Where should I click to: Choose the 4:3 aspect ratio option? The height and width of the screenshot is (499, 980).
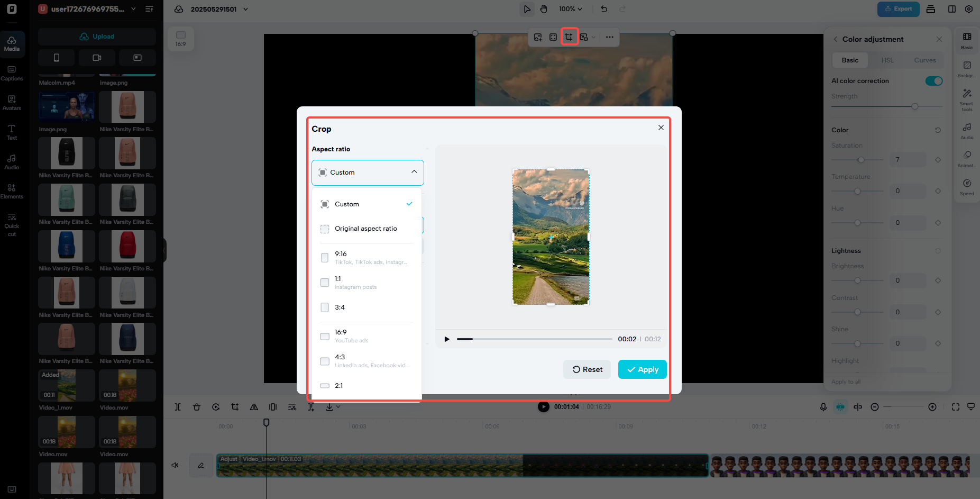[367, 361]
